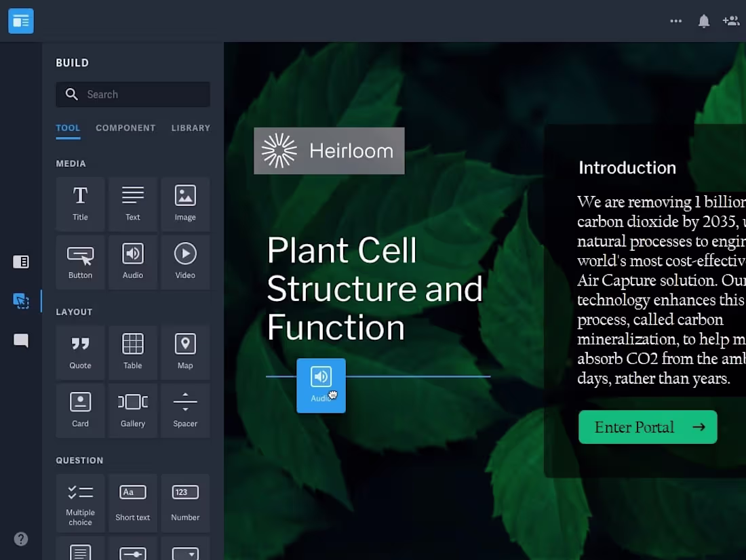
Task: Switch to the Component tab
Action: pyautogui.click(x=125, y=128)
